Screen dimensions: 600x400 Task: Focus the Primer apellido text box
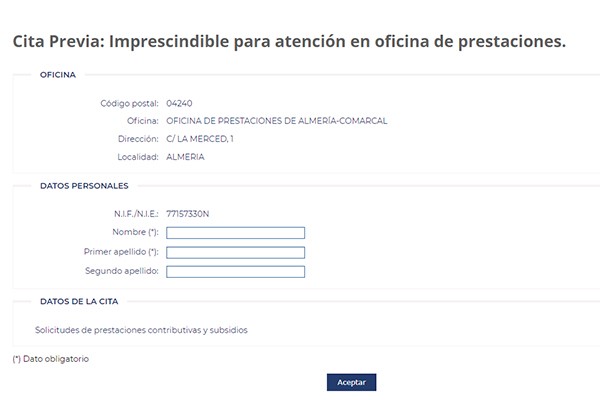[x=235, y=252]
